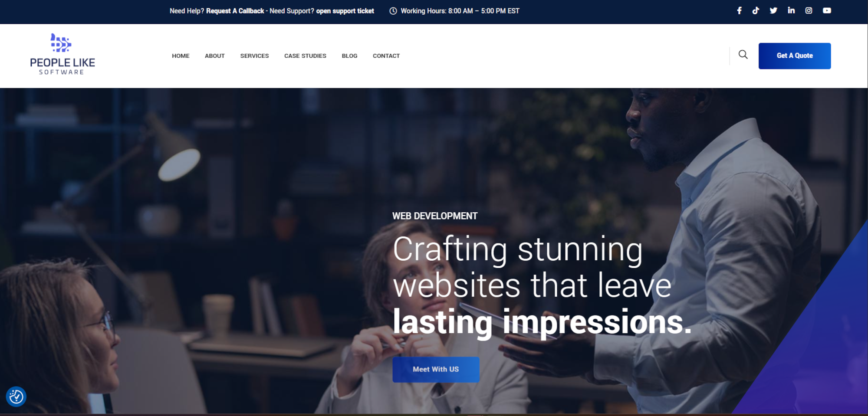Go to the Home menu item
The width and height of the screenshot is (868, 416).
pos(181,56)
